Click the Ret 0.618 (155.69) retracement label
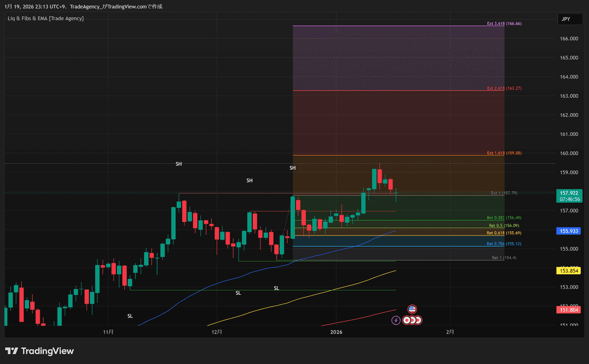589x364 pixels. coord(504,233)
